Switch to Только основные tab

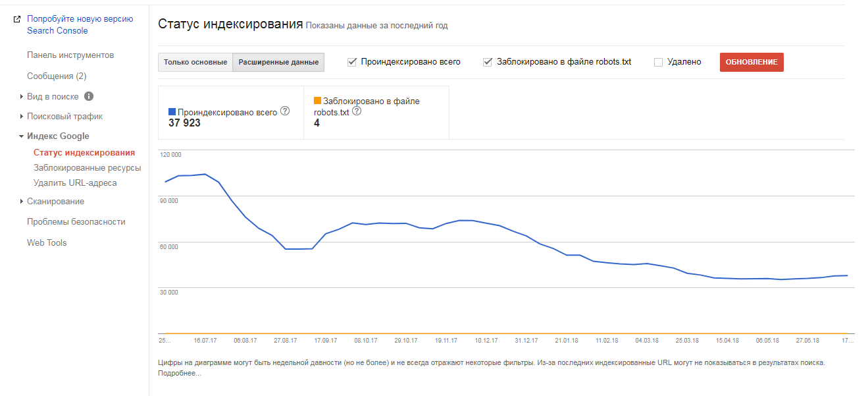195,62
